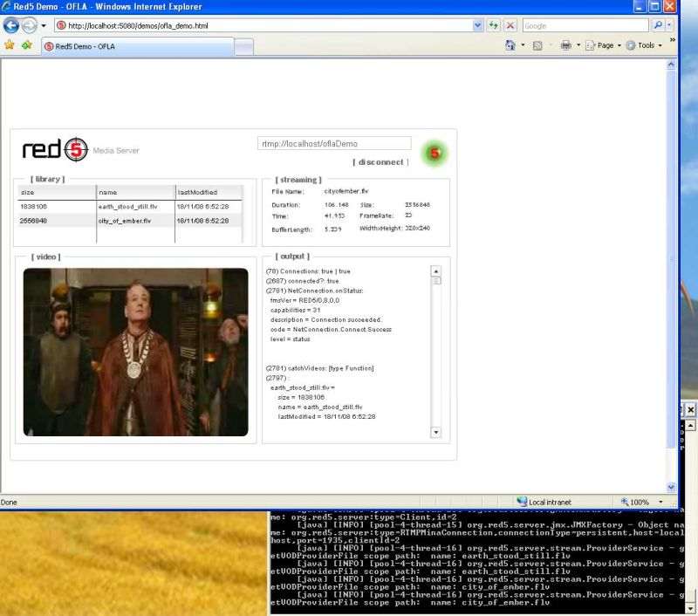
Task: Click the NetConnection.Connect.Success output line
Action: coord(331,329)
